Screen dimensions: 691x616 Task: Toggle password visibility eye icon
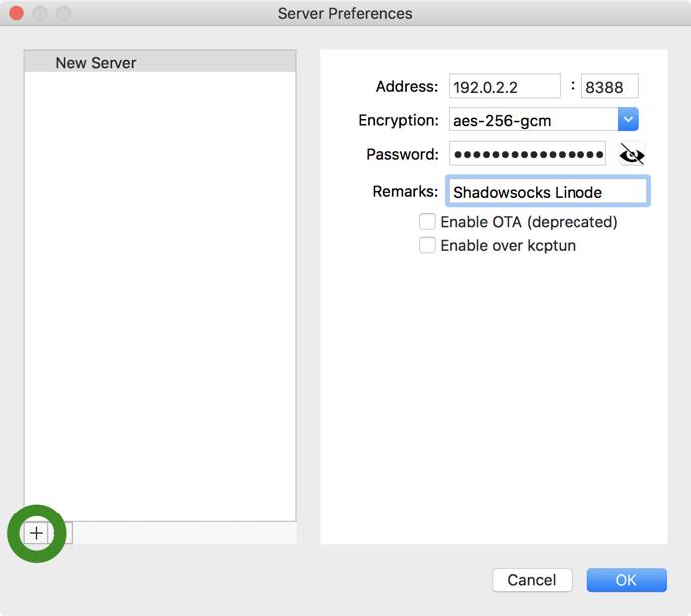coord(632,154)
